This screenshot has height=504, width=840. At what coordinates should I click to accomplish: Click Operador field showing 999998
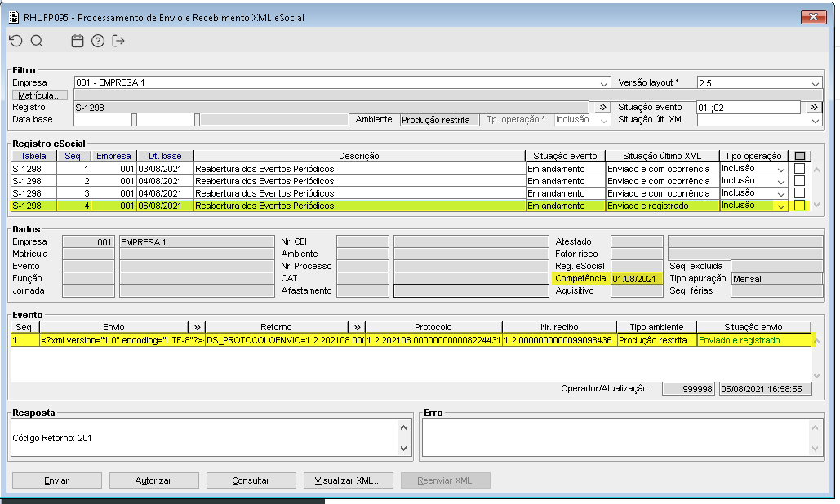coord(688,389)
